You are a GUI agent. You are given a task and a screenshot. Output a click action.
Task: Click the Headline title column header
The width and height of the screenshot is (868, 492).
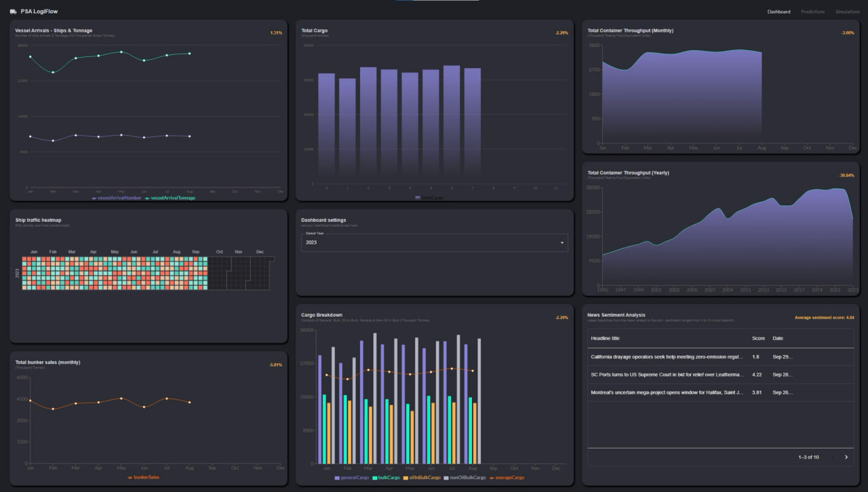[605, 338]
